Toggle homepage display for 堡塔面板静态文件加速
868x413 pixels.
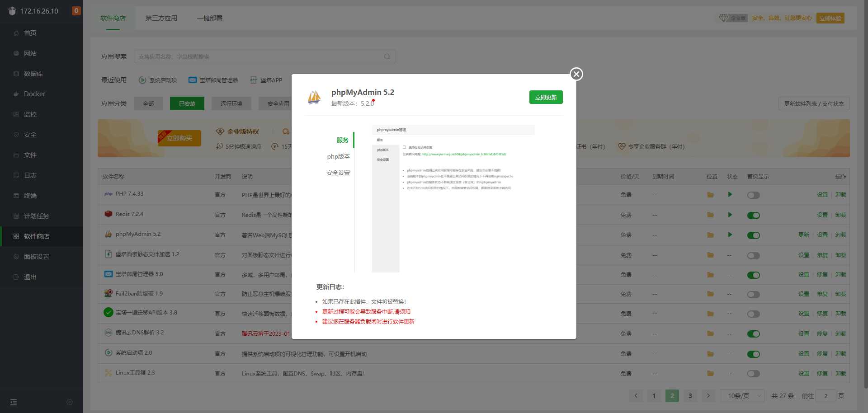tap(754, 256)
